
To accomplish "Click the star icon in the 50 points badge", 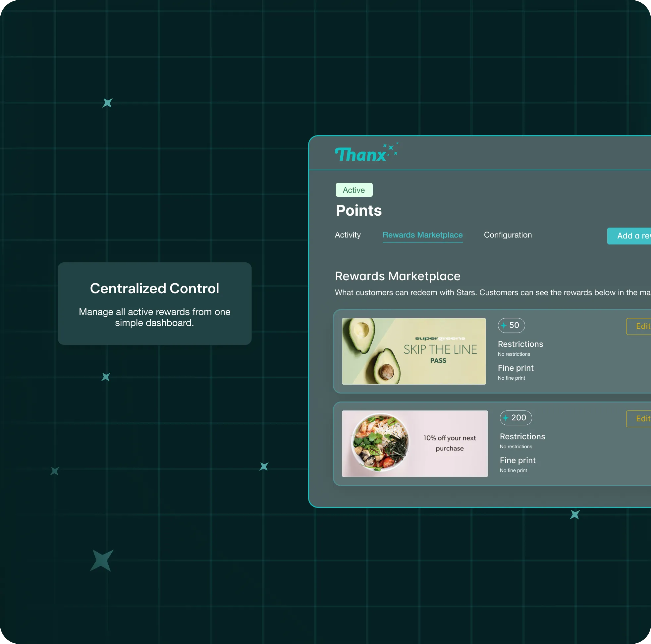I will tap(504, 326).
